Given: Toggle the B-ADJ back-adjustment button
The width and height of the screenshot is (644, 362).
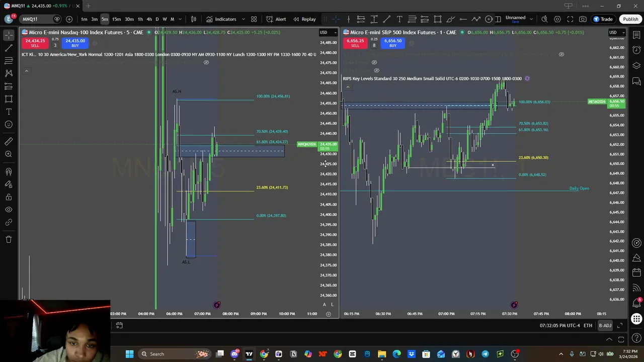Looking at the screenshot, I should 605,326.
